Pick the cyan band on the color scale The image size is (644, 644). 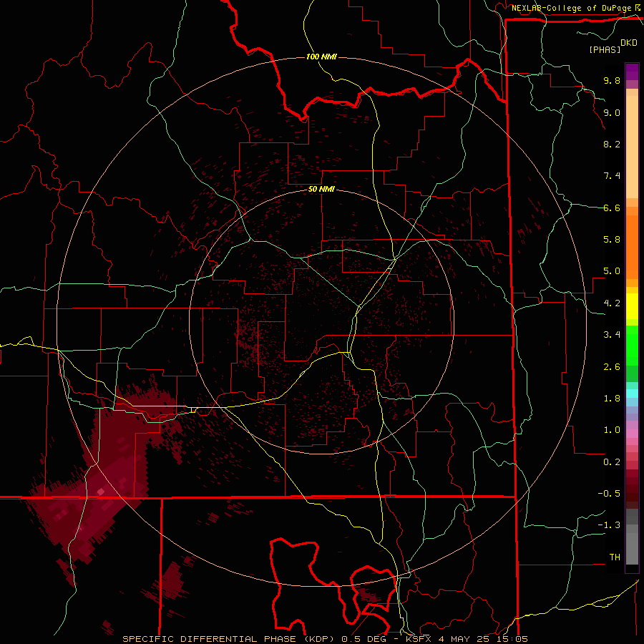(x=632, y=394)
